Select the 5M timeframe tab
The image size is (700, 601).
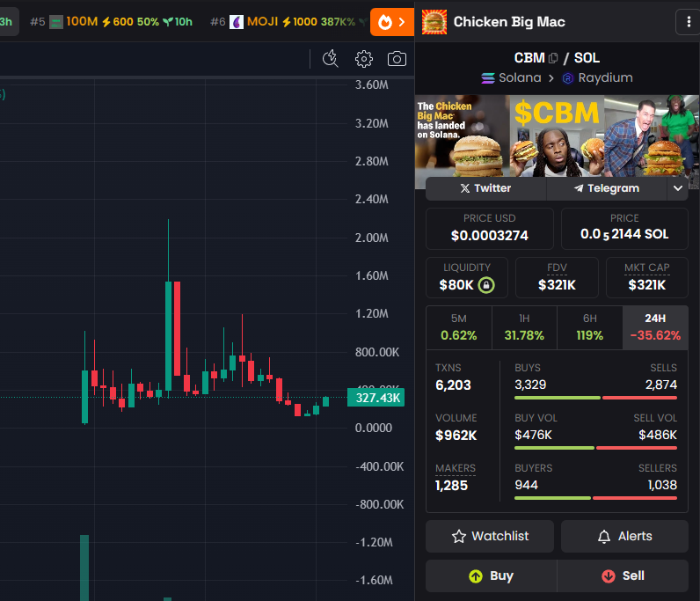tap(458, 327)
